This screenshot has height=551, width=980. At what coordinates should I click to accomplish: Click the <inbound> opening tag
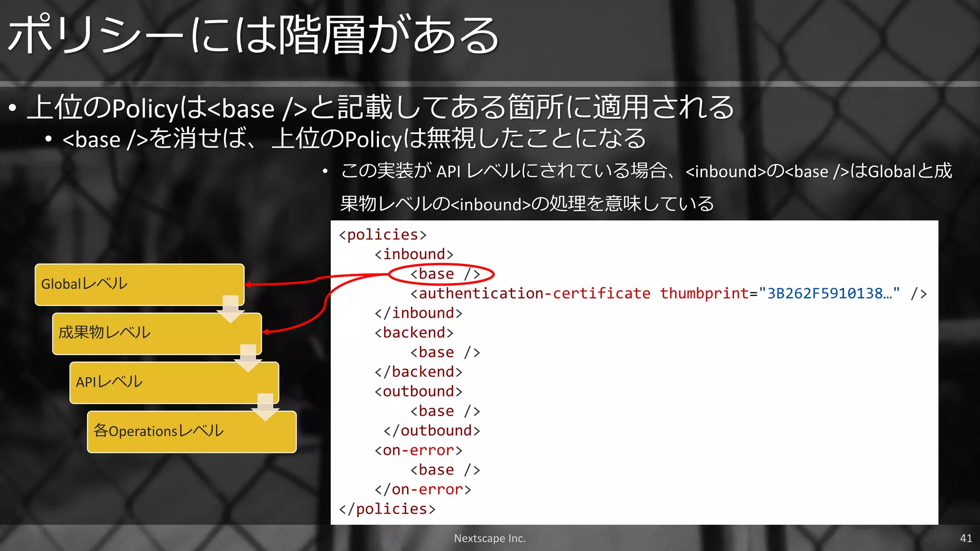pos(414,254)
